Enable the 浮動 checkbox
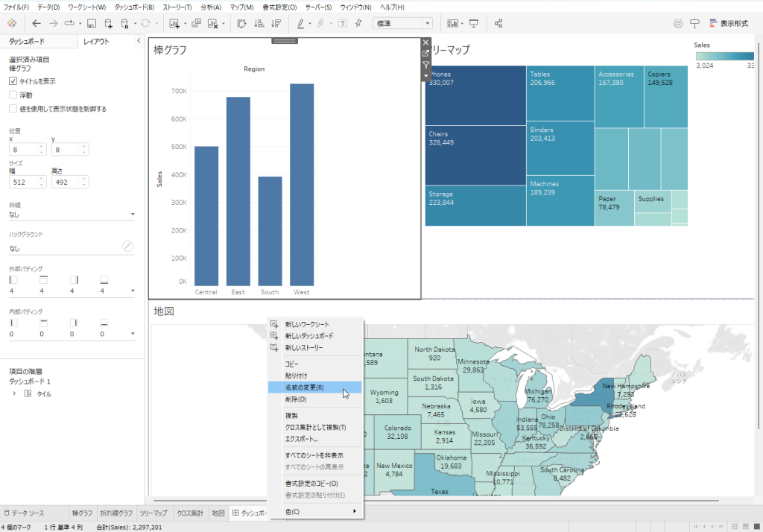This screenshot has width=763, height=532. tap(13, 95)
